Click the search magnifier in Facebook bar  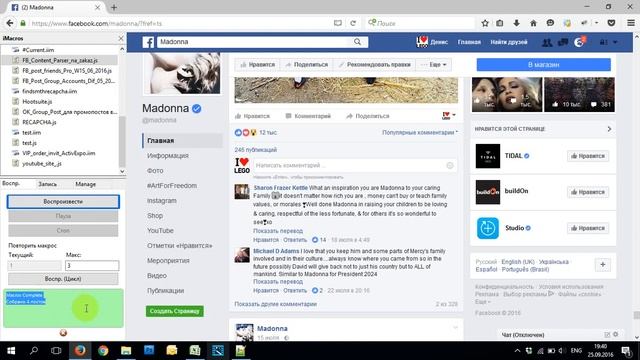coord(358,42)
